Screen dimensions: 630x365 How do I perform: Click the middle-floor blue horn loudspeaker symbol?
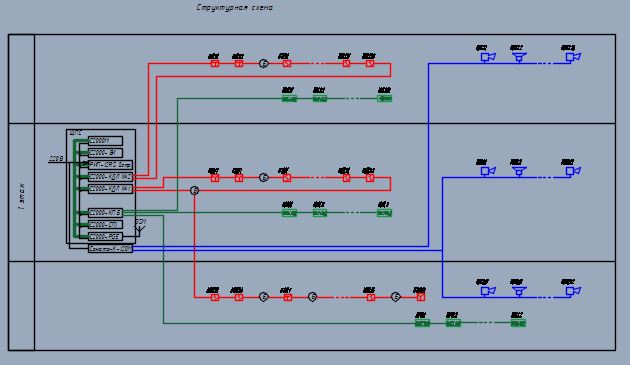(x=519, y=171)
